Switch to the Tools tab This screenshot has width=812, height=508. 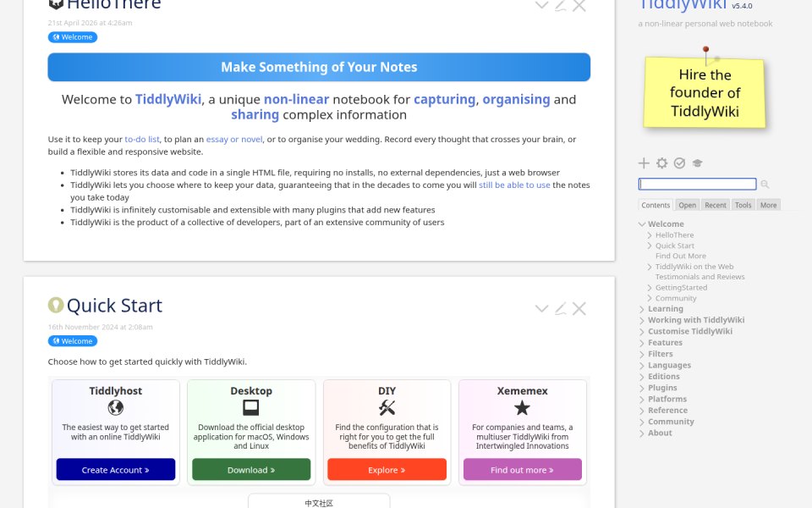pos(743,205)
